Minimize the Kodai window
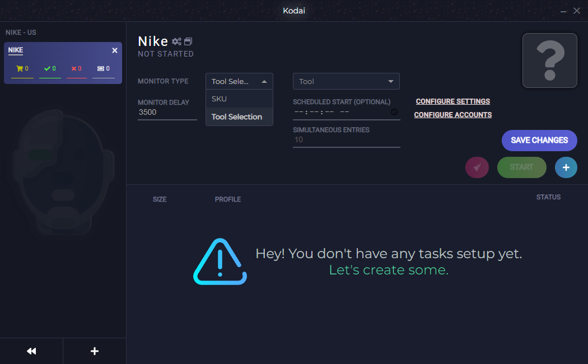This screenshot has width=588, height=364. pyautogui.click(x=563, y=11)
